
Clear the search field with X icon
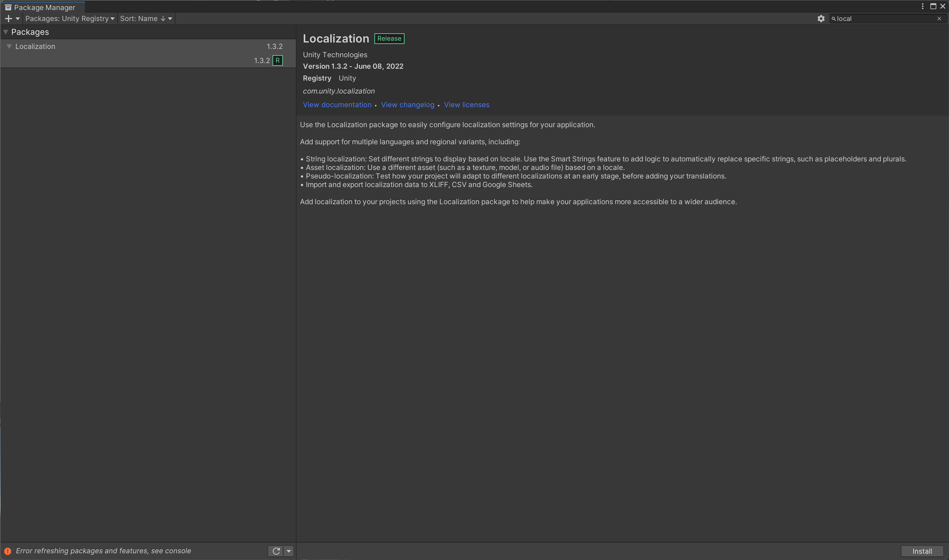[939, 19]
